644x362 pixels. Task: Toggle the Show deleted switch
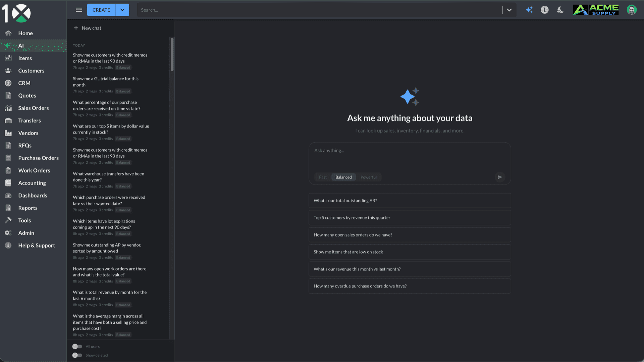[x=77, y=355]
